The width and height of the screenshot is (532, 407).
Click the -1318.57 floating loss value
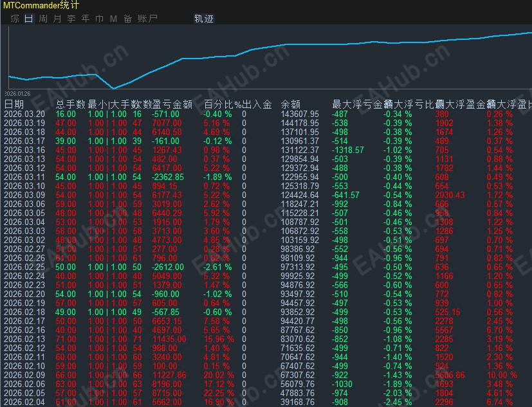[x=348, y=150]
